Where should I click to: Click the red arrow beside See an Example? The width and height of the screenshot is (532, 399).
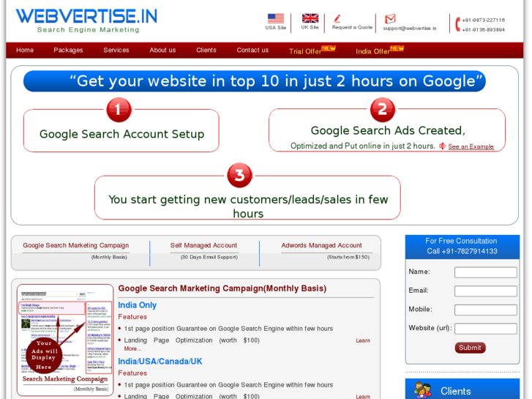(443, 146)
